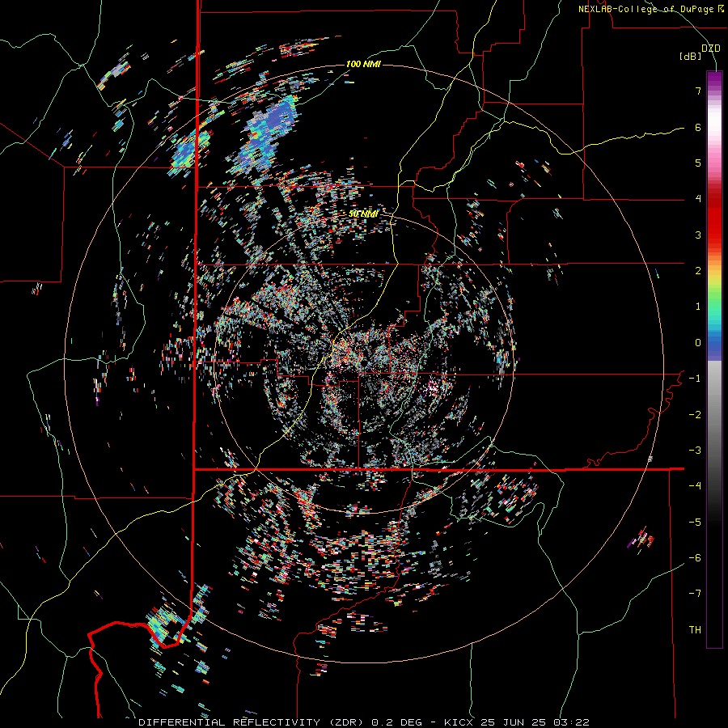Click the positive 4 scale label
The width and height of the screenshot is (728, 728).
[x=698, y=199]
